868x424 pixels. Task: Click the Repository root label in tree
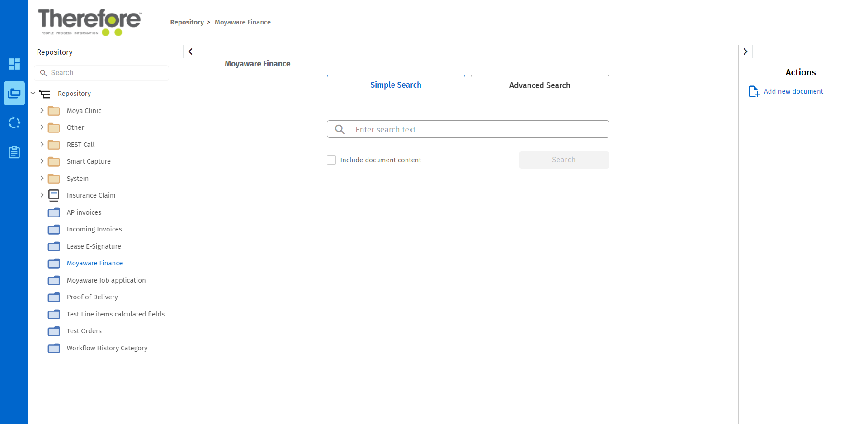[74, 94]
